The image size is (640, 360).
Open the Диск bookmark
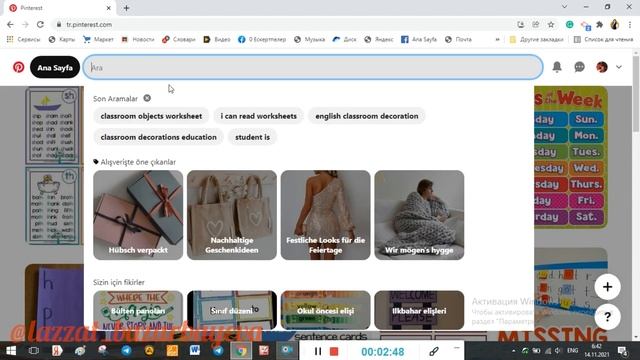(x=344, y=39)
